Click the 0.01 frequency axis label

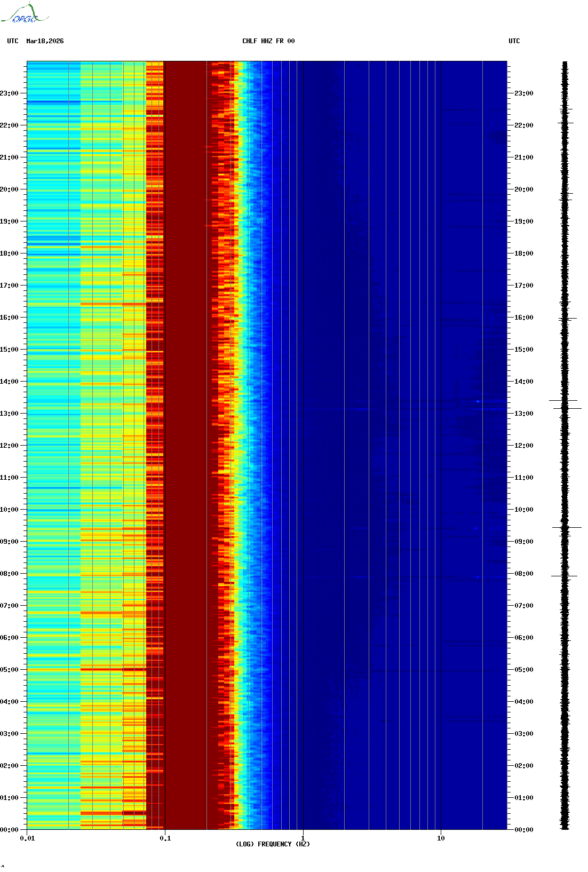[27, 838]
